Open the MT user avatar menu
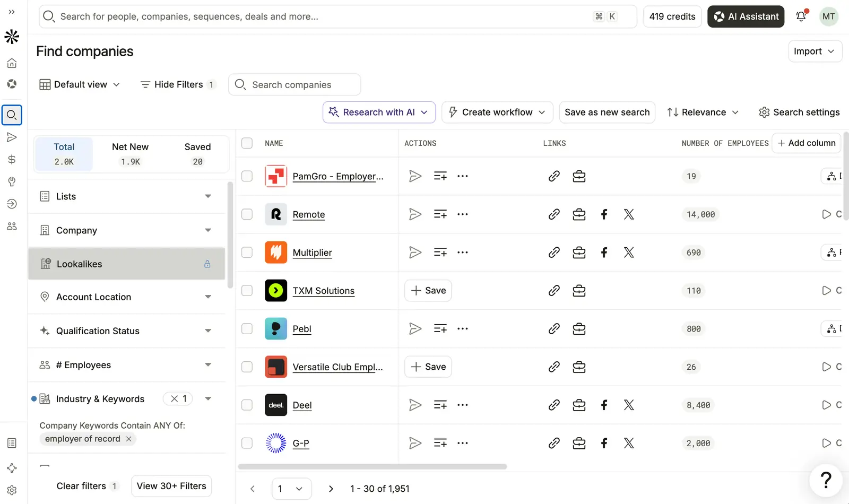 [x=828, y=16]
